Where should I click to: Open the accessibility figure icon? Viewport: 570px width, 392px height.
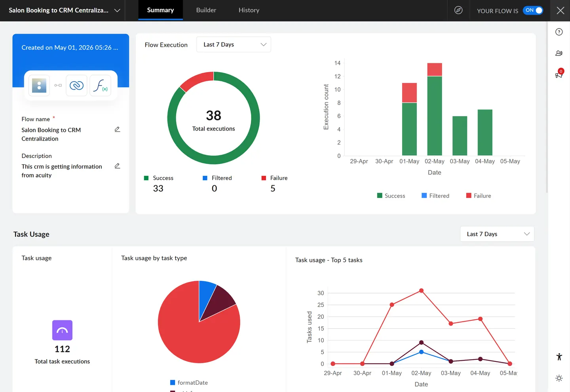coord(559,357)
